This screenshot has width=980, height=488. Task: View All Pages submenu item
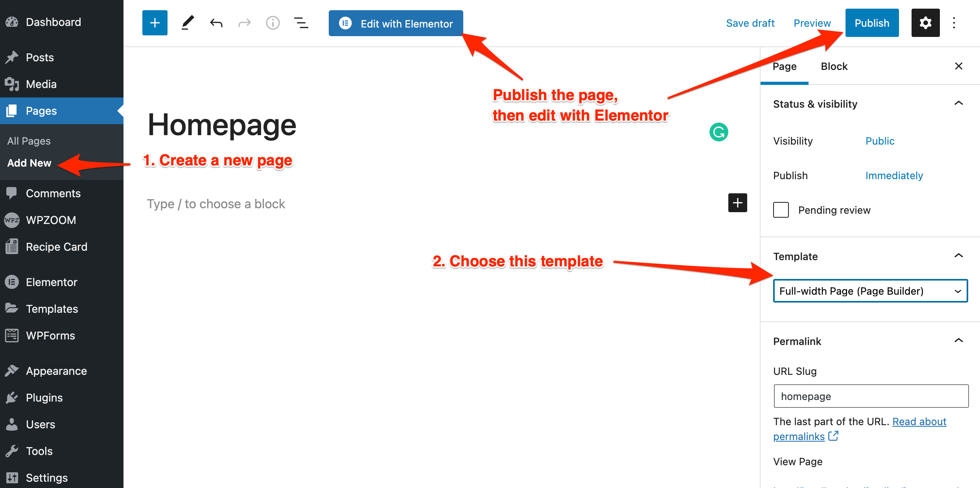tap(29, 141)
